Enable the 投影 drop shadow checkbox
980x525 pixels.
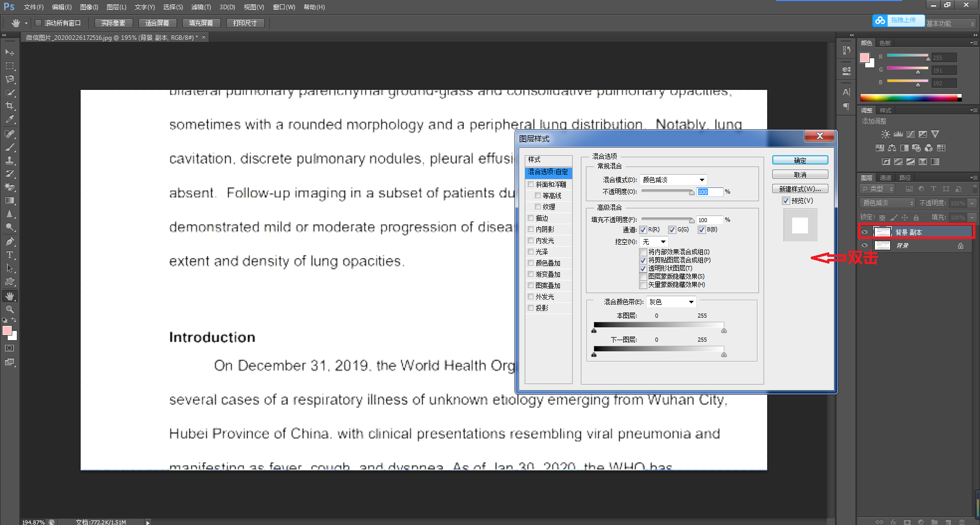tap(531, 308)
